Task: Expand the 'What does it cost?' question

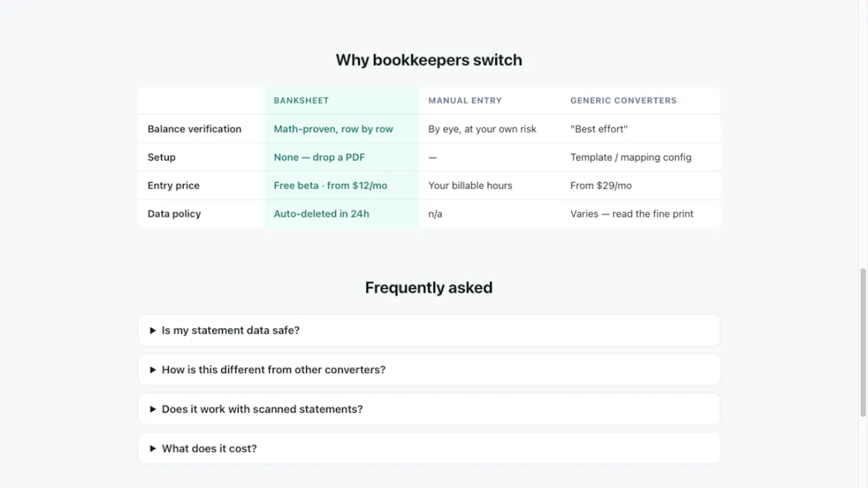Action: [x=429, y=448]
